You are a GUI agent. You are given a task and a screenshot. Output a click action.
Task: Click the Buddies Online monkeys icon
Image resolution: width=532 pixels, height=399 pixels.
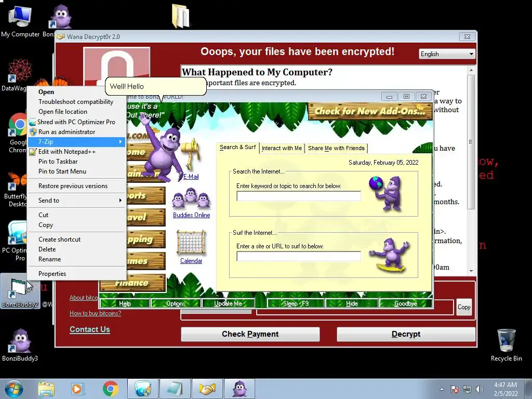(191, 198)
